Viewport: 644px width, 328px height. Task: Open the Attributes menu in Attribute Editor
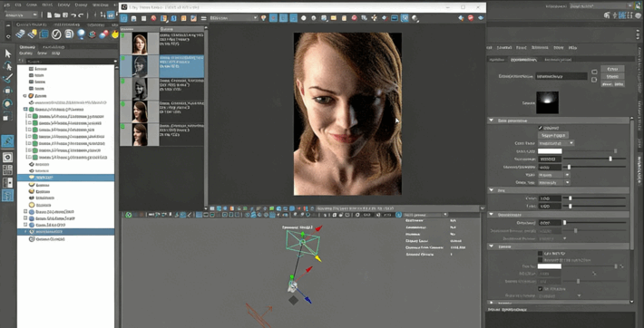541,48
